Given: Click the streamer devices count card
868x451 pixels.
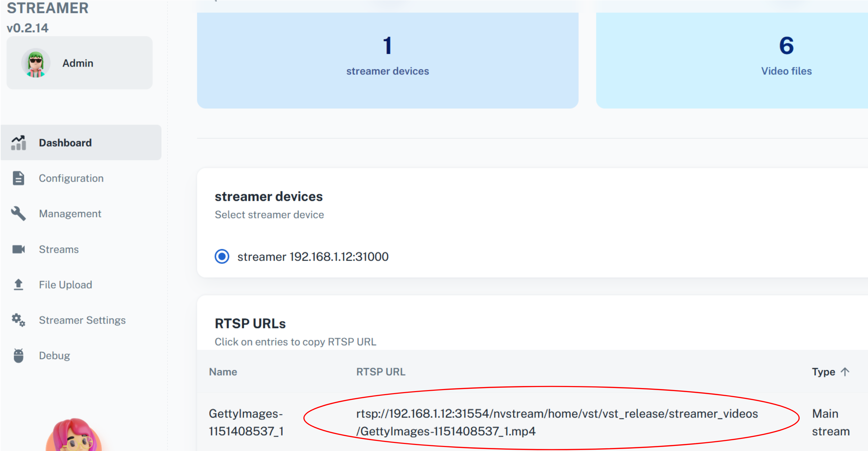Looking at the screenshot, I should (x=388, y=61).
